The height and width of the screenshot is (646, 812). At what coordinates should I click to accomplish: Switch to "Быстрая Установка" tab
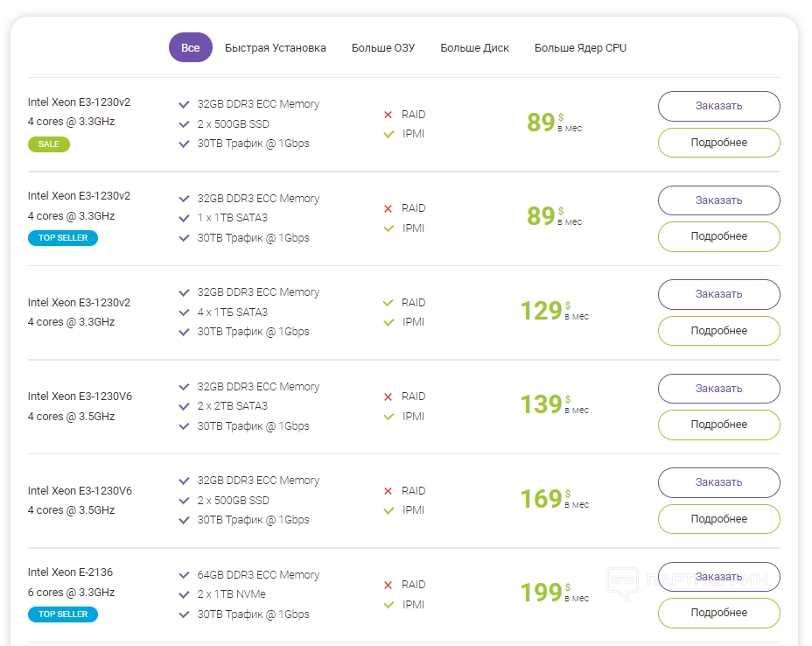click(x=275, y=48)
